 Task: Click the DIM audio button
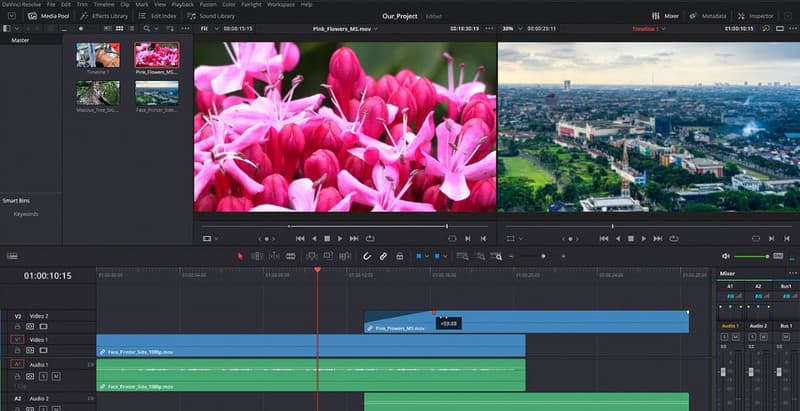coord(778,256)
